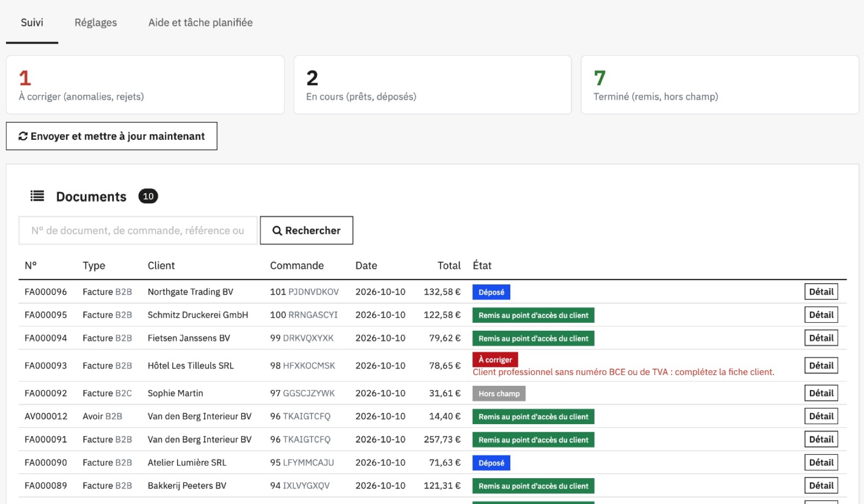Click order 99 DRKVQXYXK
The width and height of the screenshot is (864, 504).
302,338
